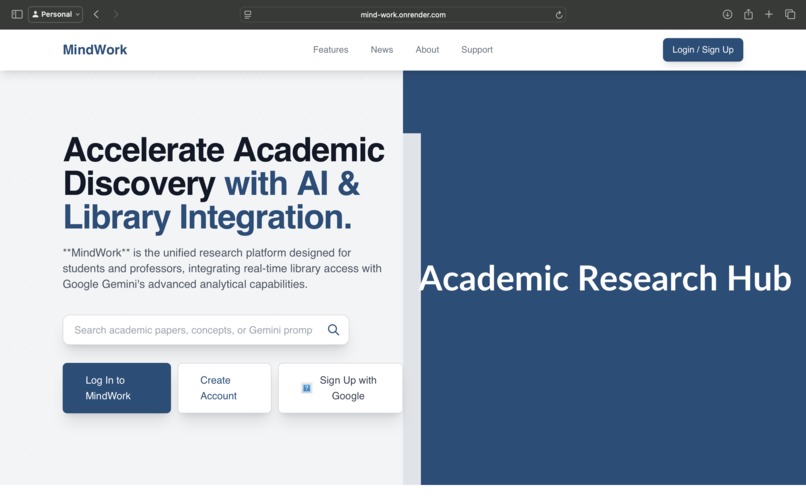This screenshot has height=504, width=806.
Task: Add a new tab with plus icon
Action: click(x=769, y=14)
